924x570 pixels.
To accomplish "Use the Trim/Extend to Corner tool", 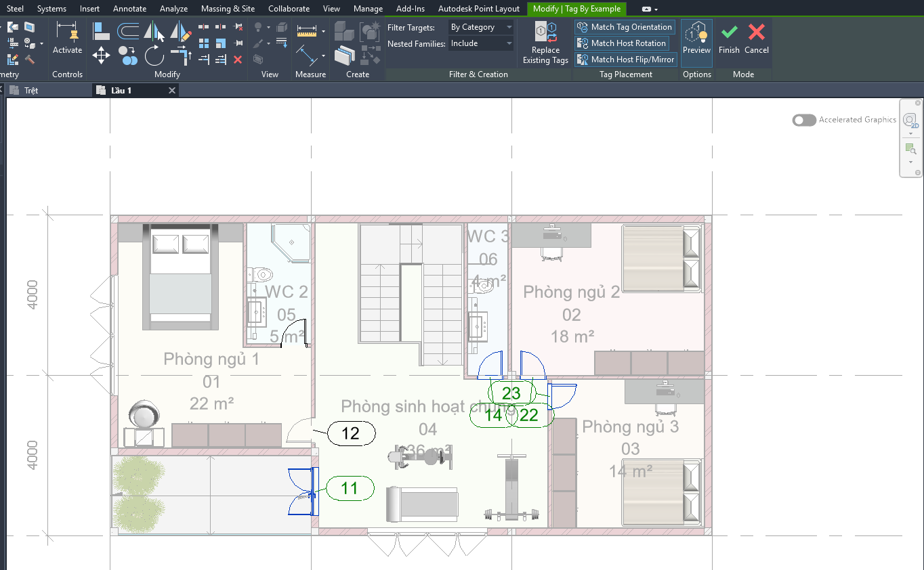I will tap(181, 55).
